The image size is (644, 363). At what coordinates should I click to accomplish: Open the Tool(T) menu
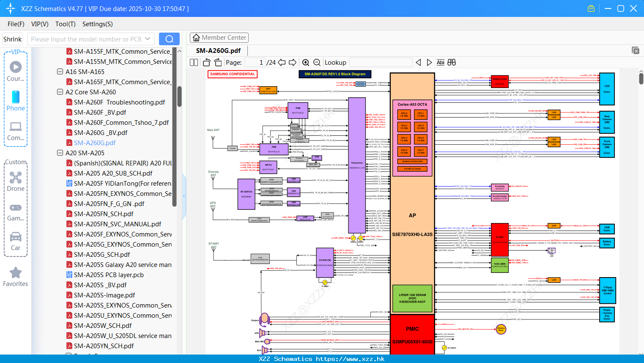(66, 24)
